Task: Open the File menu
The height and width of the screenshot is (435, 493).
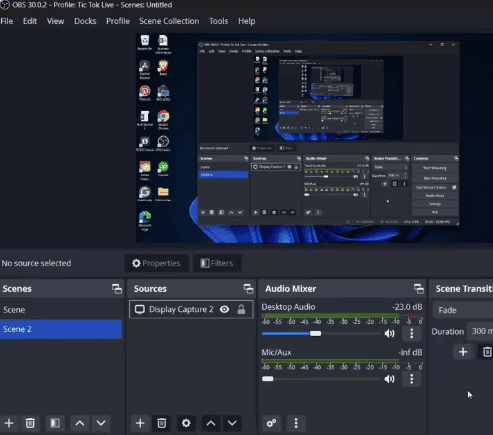Action: tap(7, 21)
